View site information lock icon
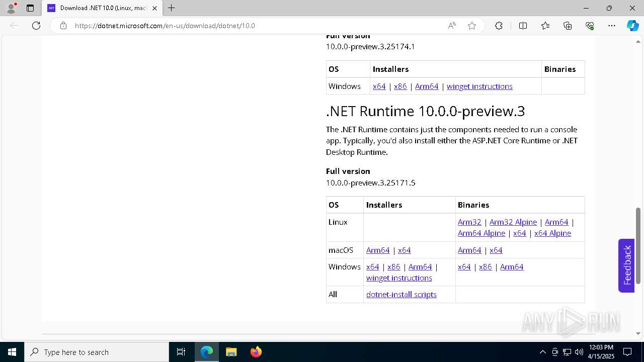644x362 pixels. click(63, 26)
